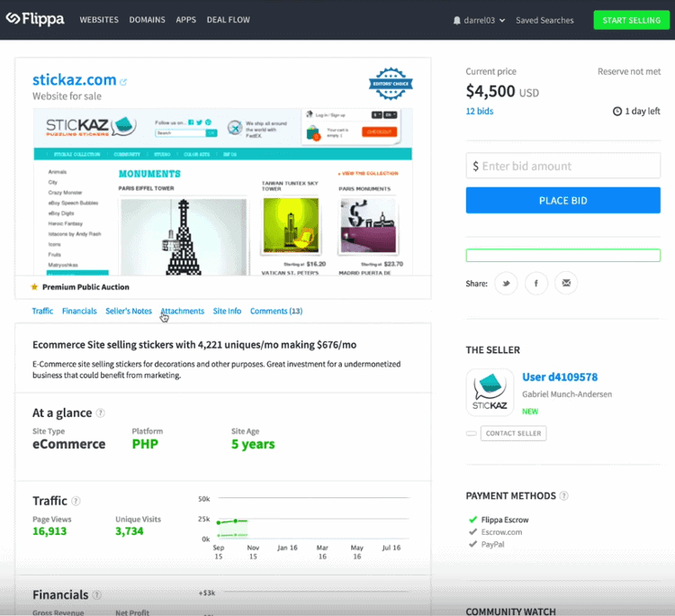Click the Flippa Escrow green checkmark
This screenshot has height=616, width=675.
(473, 520)
